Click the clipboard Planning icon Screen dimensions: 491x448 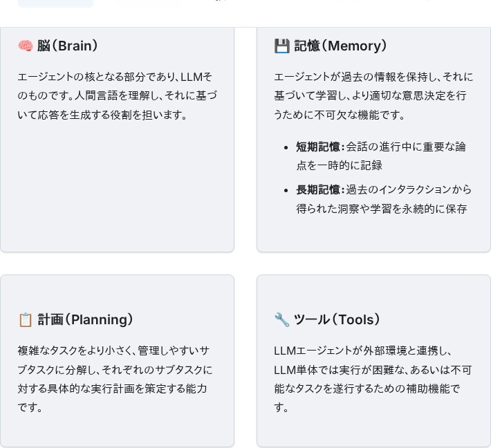26,320
